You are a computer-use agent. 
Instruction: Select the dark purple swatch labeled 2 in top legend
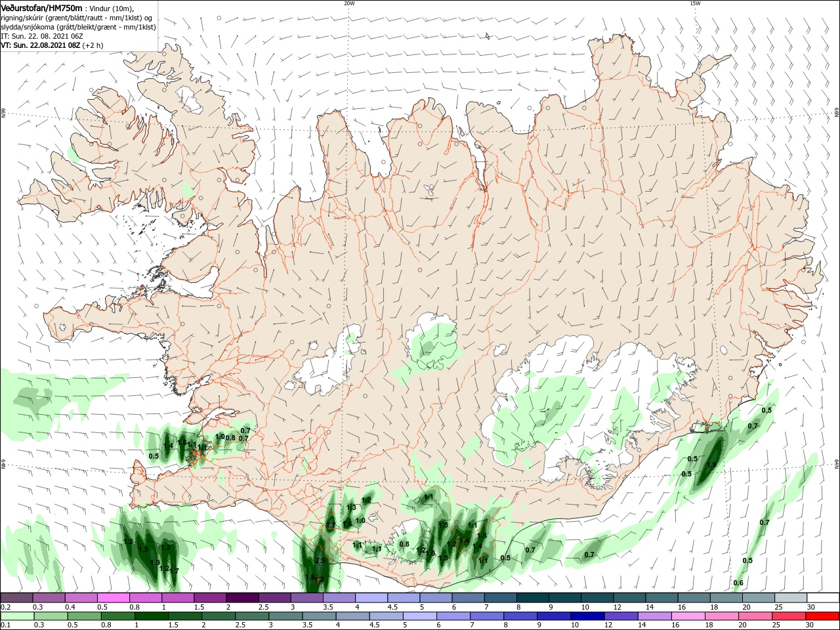tap(242, 598)
